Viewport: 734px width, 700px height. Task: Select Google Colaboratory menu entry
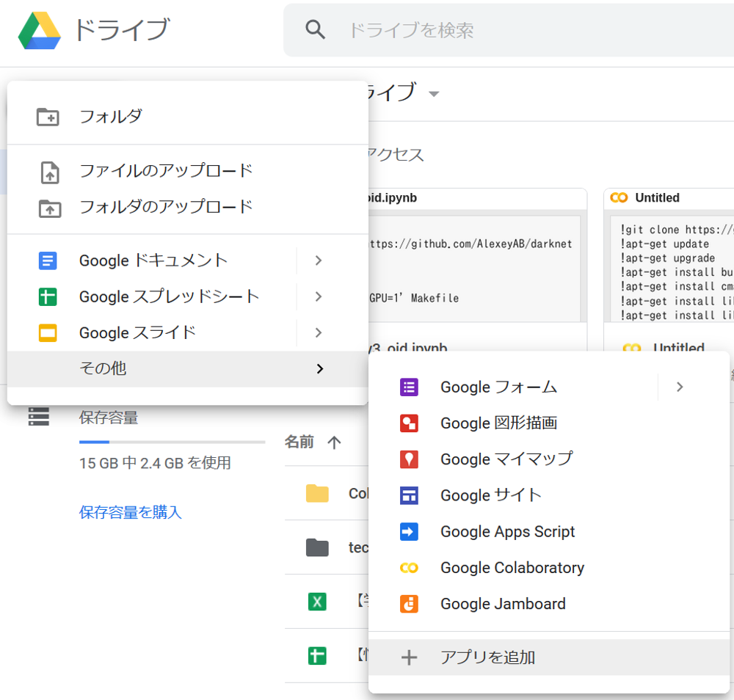(549, 568)
